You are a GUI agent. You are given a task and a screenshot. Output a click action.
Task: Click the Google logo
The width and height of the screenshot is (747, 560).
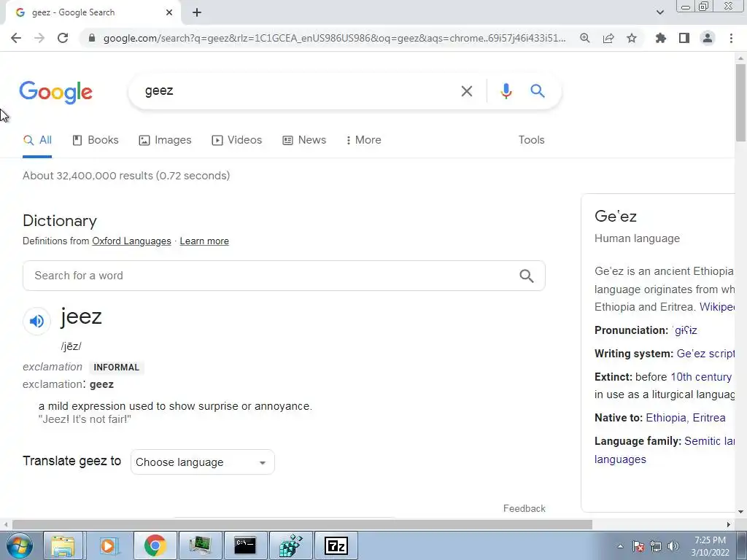click(x=55, y=92)
